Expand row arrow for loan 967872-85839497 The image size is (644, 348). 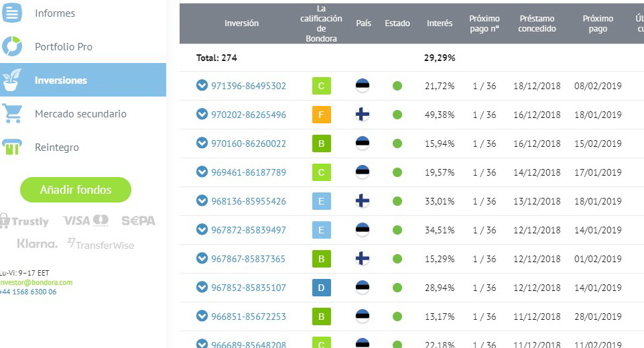pos(202,230)
